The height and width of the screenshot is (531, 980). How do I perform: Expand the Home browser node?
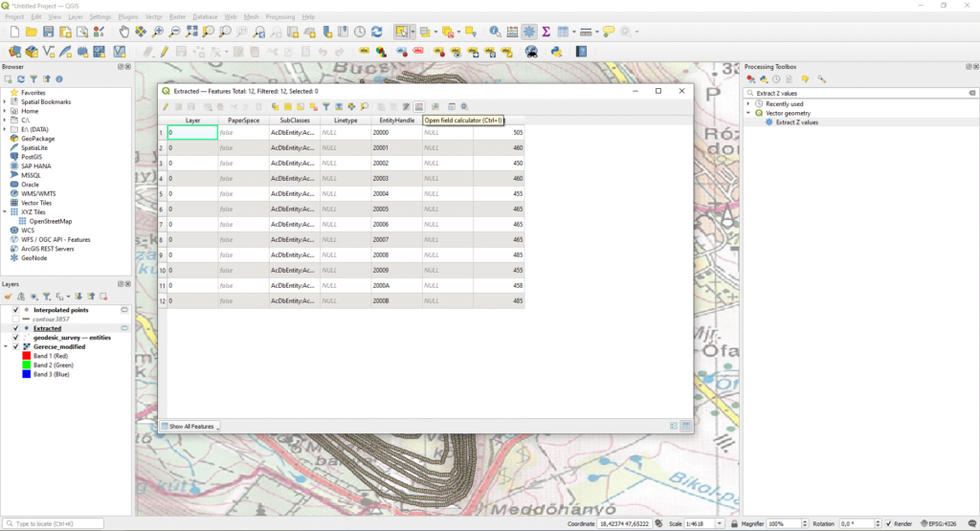(x=5, y=111)
